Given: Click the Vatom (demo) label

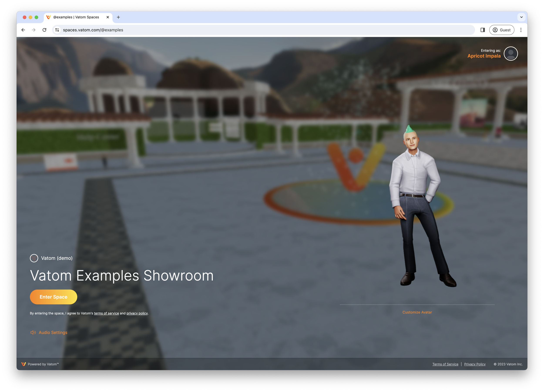Looking at the screenshot, I should click(x=57, y=258).
